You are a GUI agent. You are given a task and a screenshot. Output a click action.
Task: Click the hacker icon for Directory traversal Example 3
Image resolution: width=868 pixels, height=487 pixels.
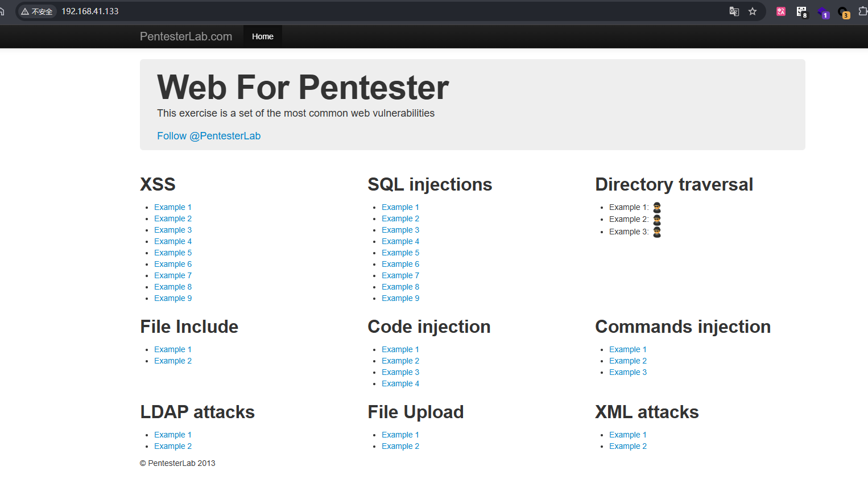tap(657, 232)
